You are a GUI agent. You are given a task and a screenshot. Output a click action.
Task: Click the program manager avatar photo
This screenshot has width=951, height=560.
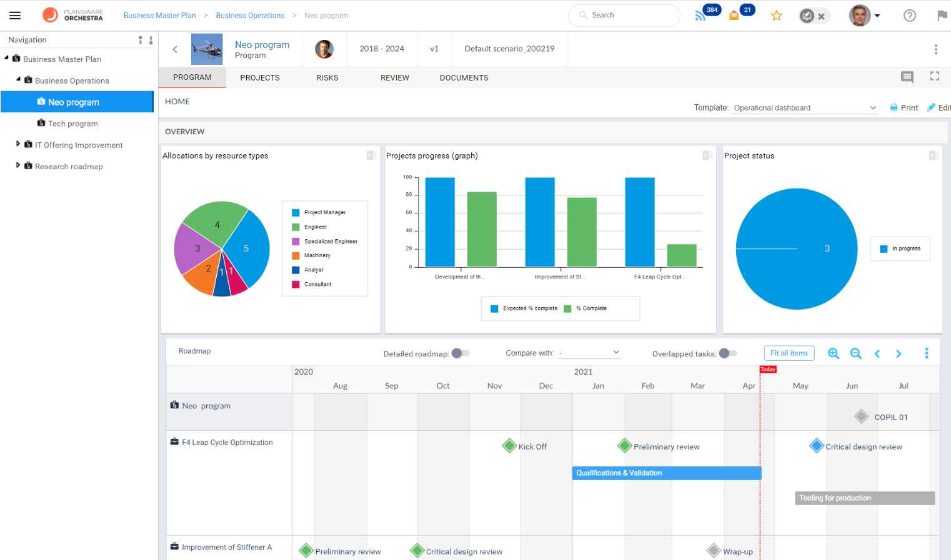point(324,49)
